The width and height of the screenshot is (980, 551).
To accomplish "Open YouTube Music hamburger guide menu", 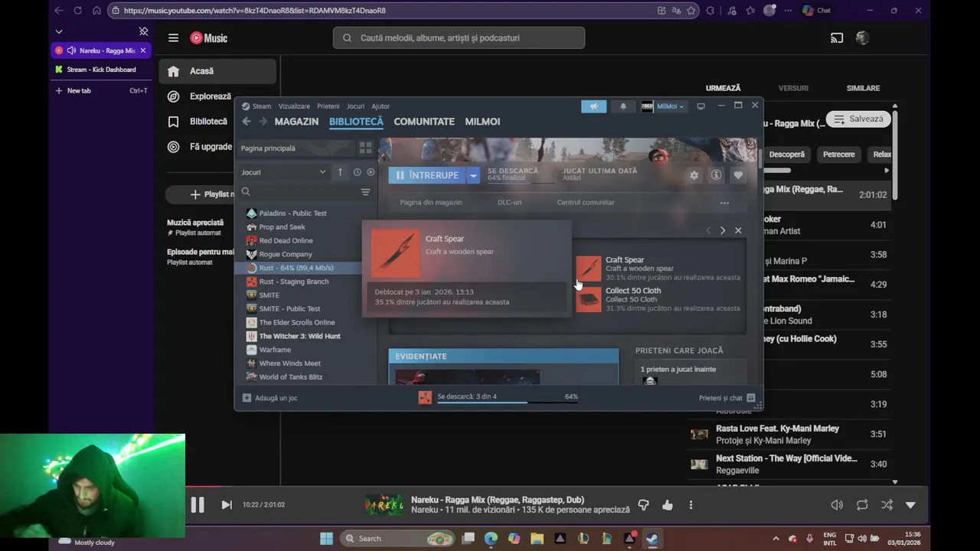I will (173, 38).
